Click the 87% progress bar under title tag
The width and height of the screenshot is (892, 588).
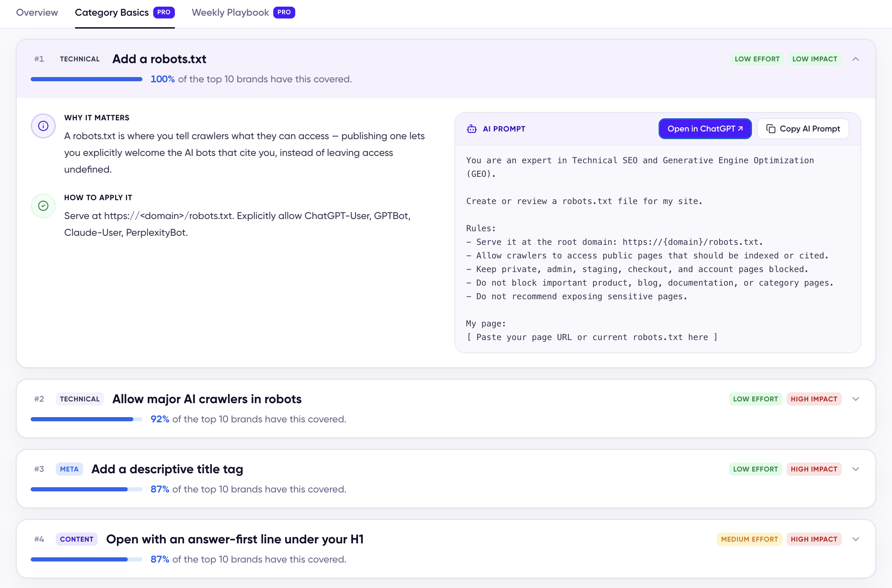tap(86, 489)
